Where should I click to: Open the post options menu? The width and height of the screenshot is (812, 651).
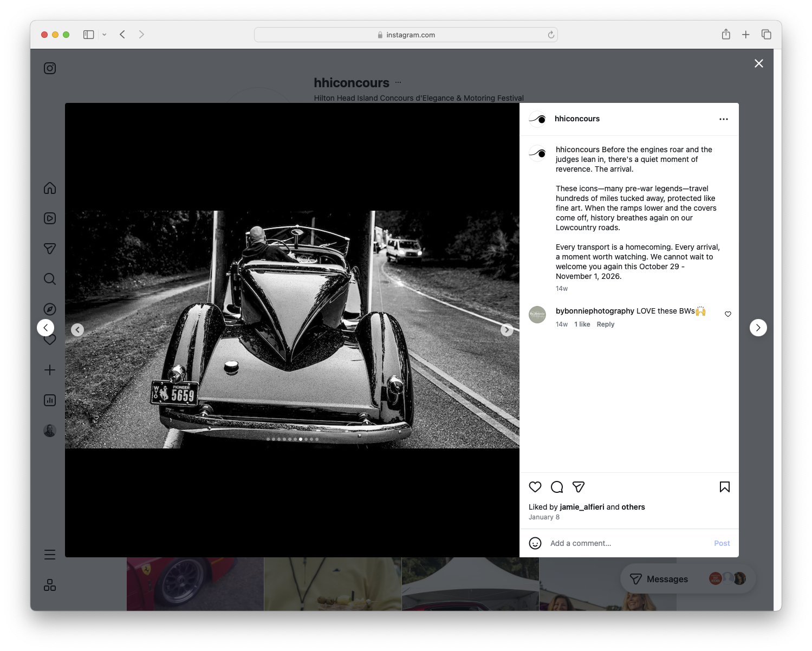(724, 119)
